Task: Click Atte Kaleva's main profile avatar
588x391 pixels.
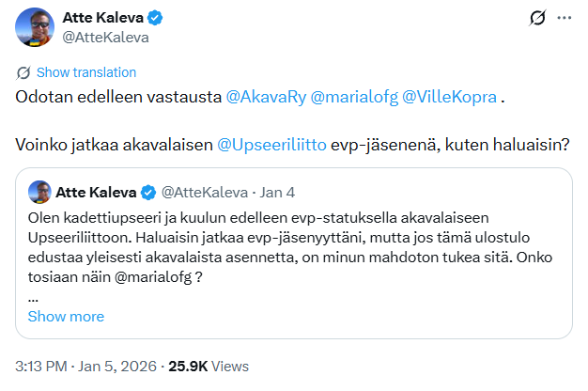Action: click(x=39, y=27)
